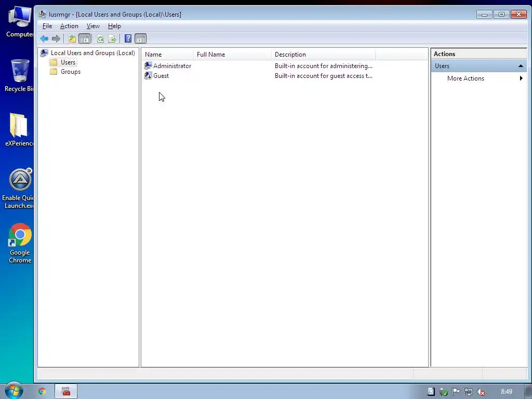Sort by the Description column header
Image resolution: width=532 pixels, height=399 pixels.
click(323, 54)
